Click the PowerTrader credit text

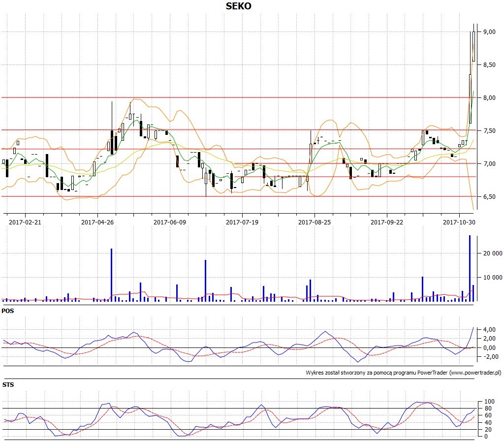404,373
